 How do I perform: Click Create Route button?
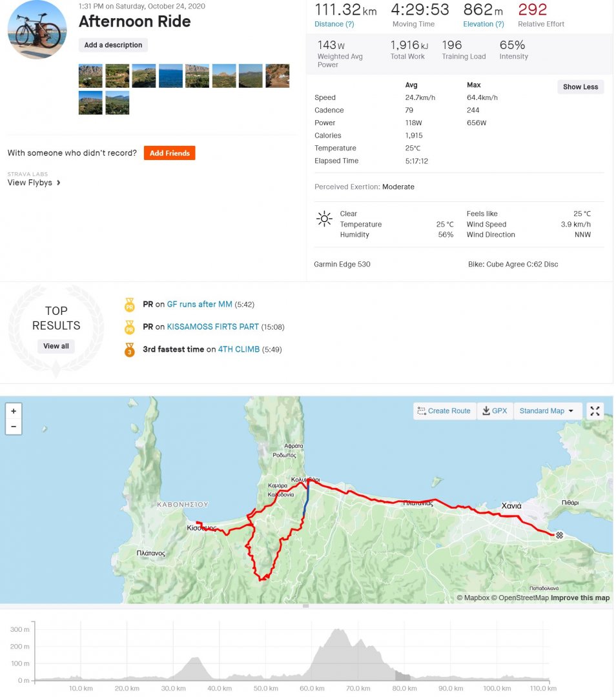click(x=444, y=411)
